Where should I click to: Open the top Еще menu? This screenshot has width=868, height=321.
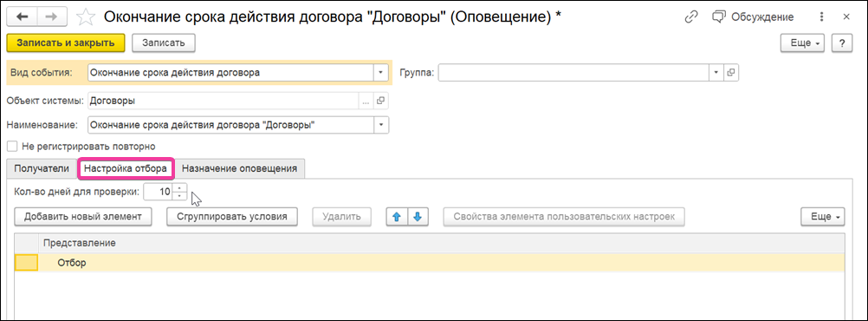click(x=803, y=43)
